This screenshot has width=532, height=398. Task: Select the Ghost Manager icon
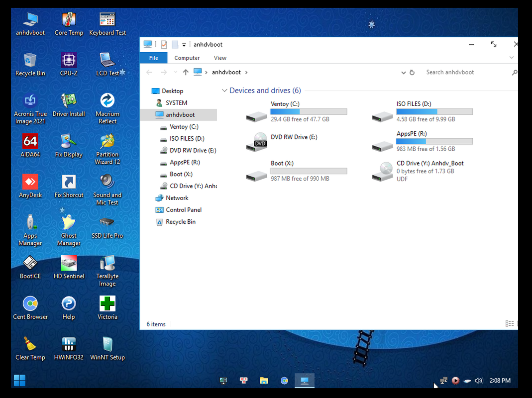click(69, 230)
